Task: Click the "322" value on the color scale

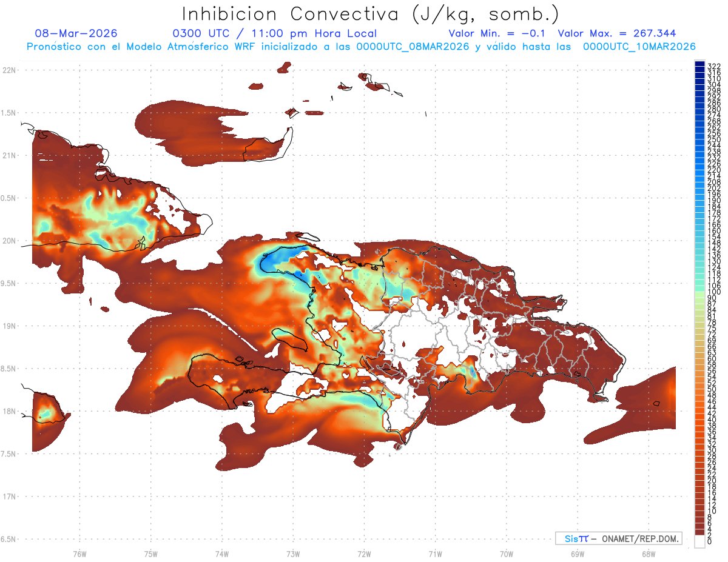Action: [x=714, y=65]
